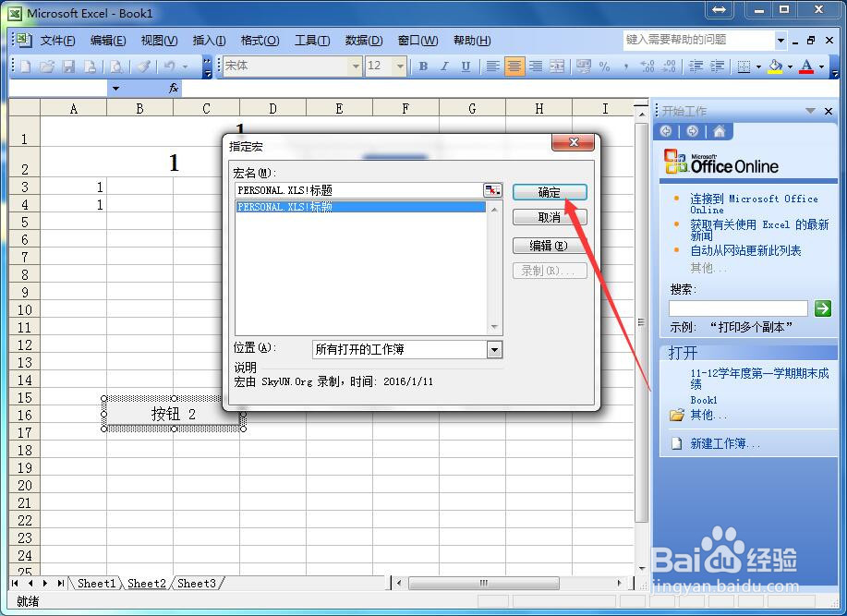Open Borders dropdown arrow
The image size is (847, 616).
(758, 66)
